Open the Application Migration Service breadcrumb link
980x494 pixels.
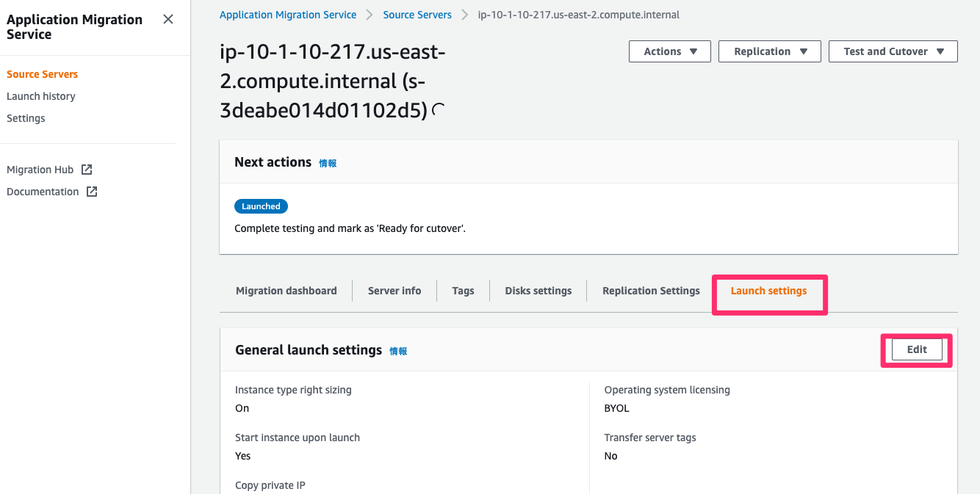(288, 15)
